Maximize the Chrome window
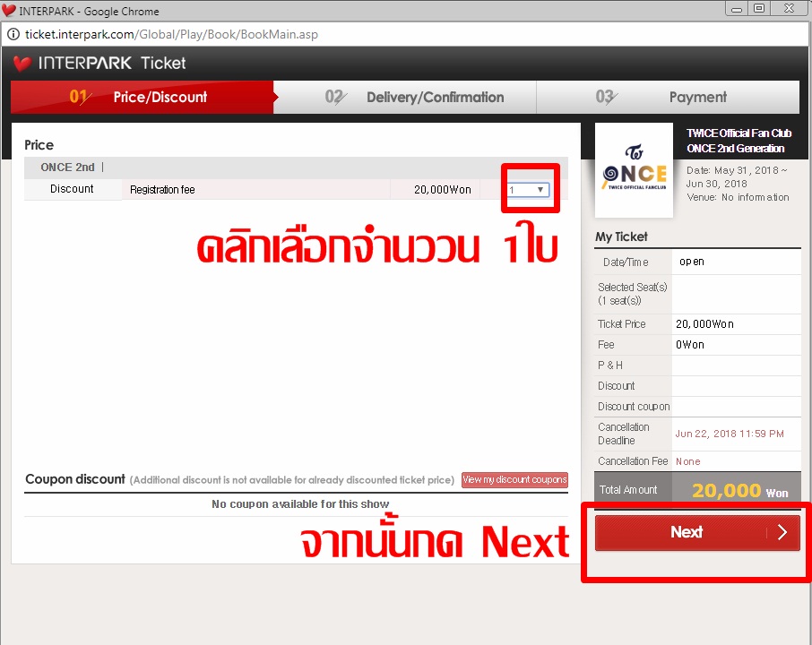Image resolution: width=812 pixels, height=645 pixels. point(759,9)
